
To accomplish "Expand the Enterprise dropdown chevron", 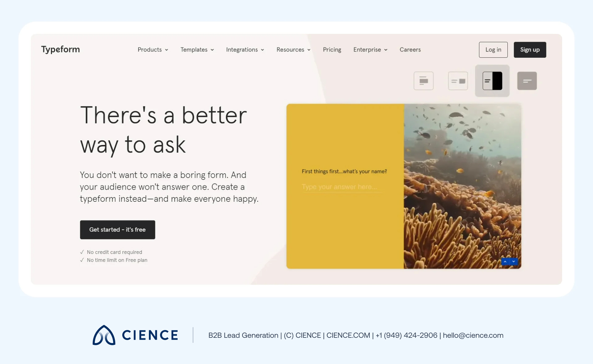I will click(386, 50).
